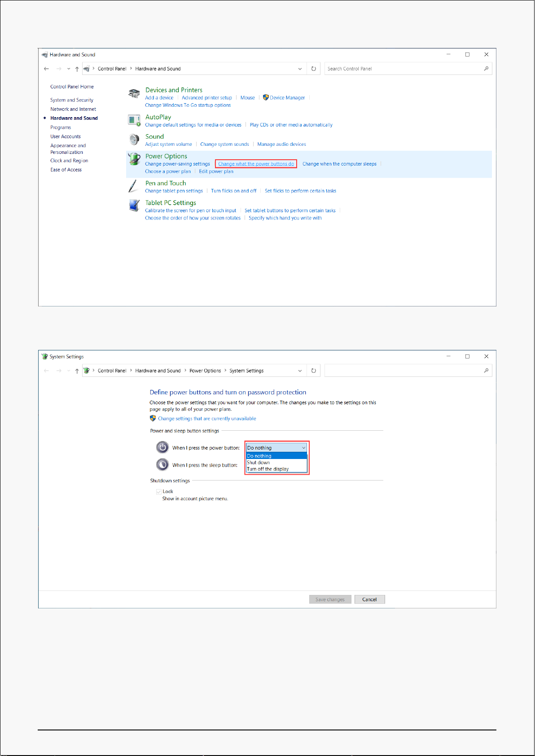The height and width of the screenshot is (756, 535).
Task: Toggle the Lock checkbox under Shutdown settings
Action: point(158,492)
